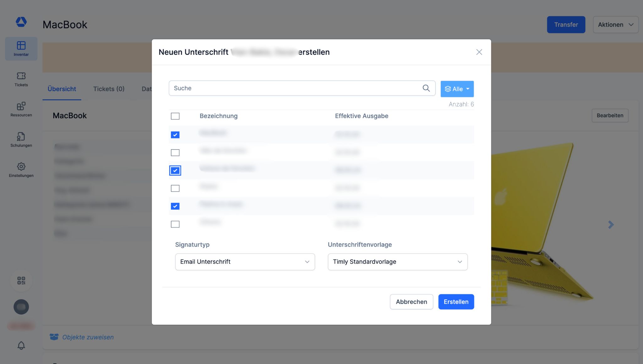This screenshot has height=364, width=643.
Task: Close the Neuen Unterschrift dialog
Action: click(x=479, y=52)
